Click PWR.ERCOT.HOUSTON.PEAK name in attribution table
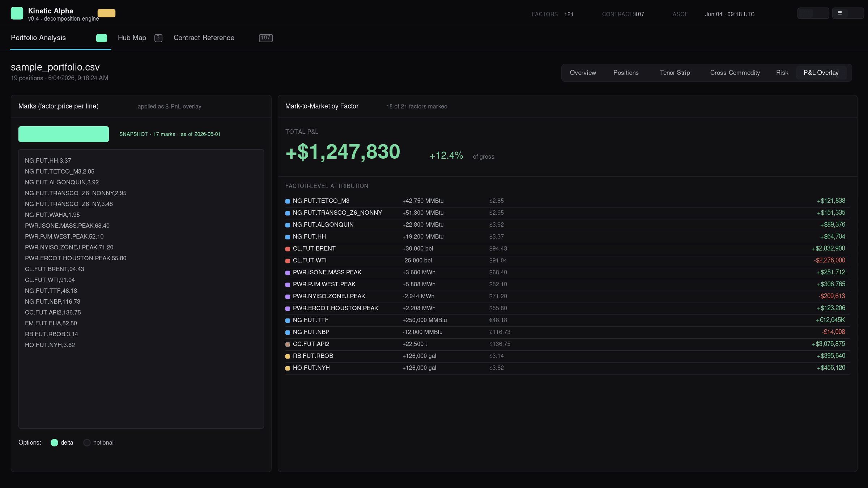 tap(336, 308)
